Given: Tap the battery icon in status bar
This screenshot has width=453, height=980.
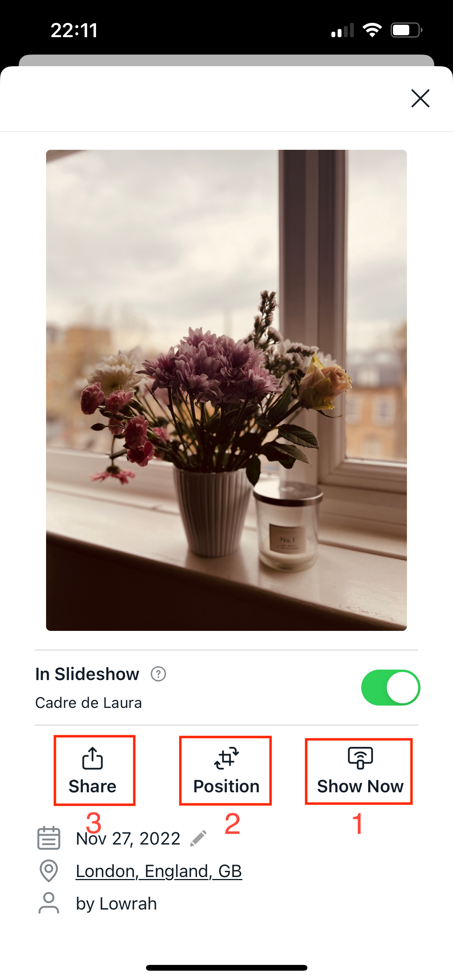Looking at the screenshot, I should tap(406, 30).
